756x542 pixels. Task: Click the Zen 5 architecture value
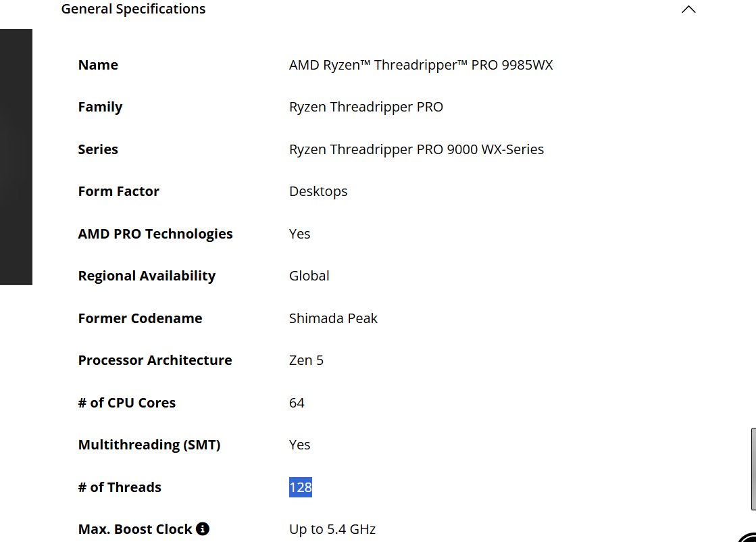[x=306, y=360]
